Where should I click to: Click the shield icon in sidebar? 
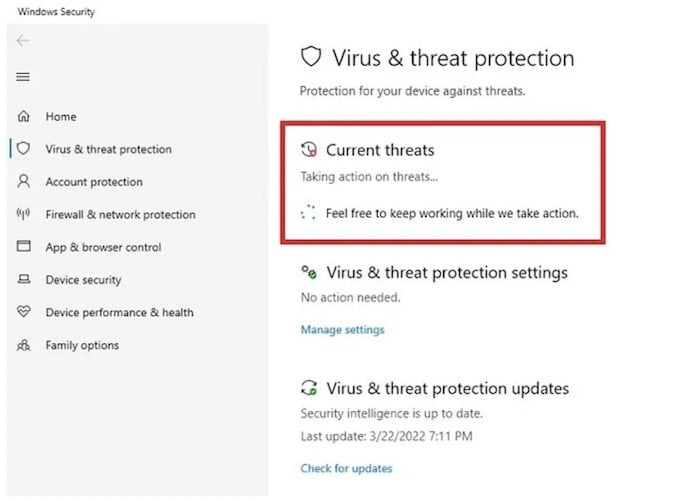23,149
